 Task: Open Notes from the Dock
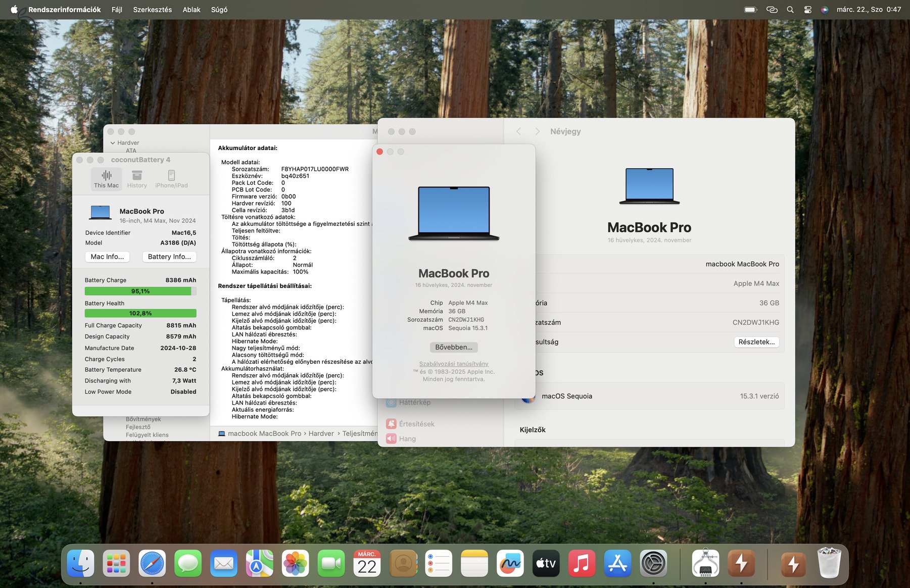click(474, 563)
